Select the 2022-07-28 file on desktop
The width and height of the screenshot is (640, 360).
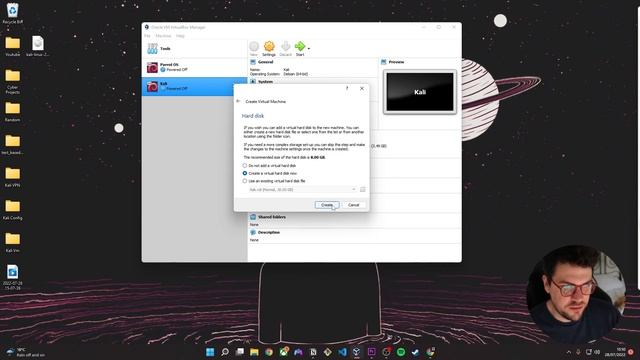[13, 277]
